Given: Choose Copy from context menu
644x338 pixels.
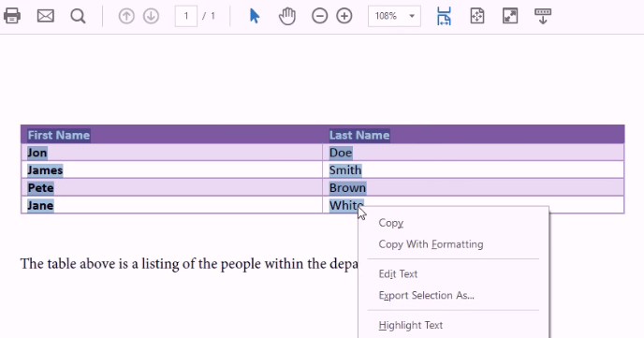Looking at the screenshot, I should click(x=391, y=223).
